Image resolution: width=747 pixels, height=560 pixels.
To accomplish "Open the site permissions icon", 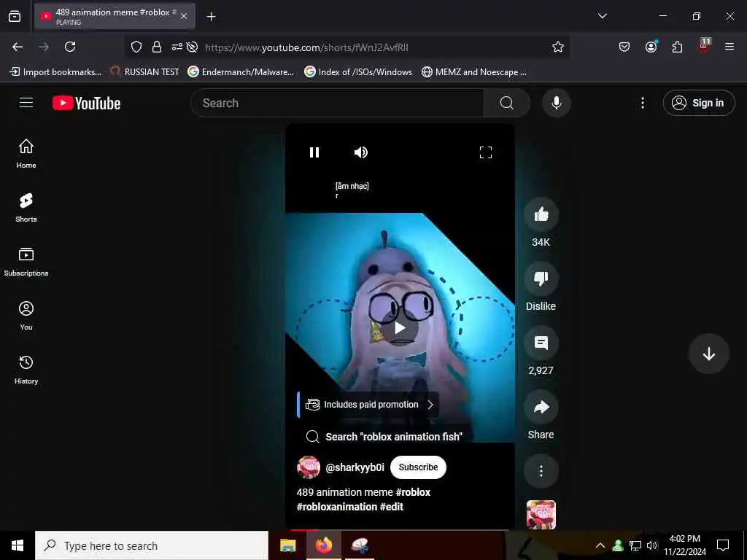I will click(177, 47).
